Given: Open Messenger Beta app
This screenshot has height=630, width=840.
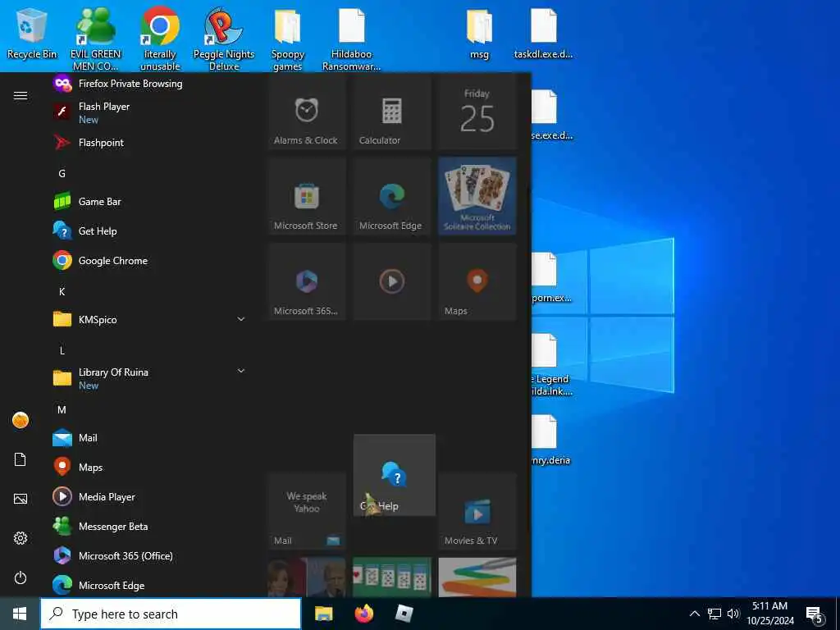Looking at the screenshot, I should [148, 526].
